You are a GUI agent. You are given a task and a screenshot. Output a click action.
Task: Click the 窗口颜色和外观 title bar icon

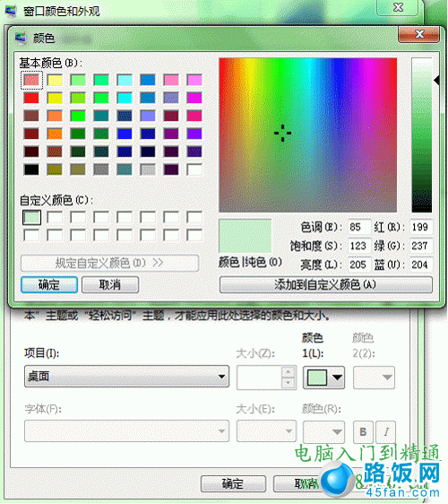point(11,11)
